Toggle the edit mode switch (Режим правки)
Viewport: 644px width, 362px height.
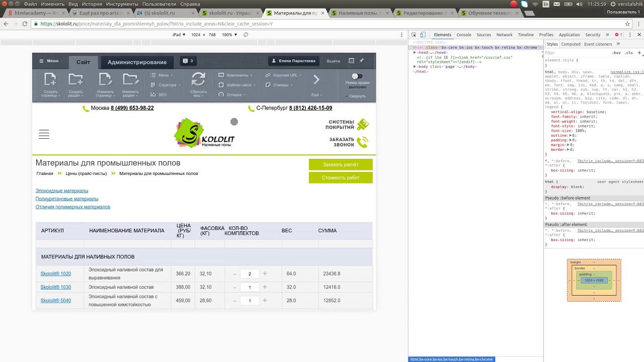point(357,76)
